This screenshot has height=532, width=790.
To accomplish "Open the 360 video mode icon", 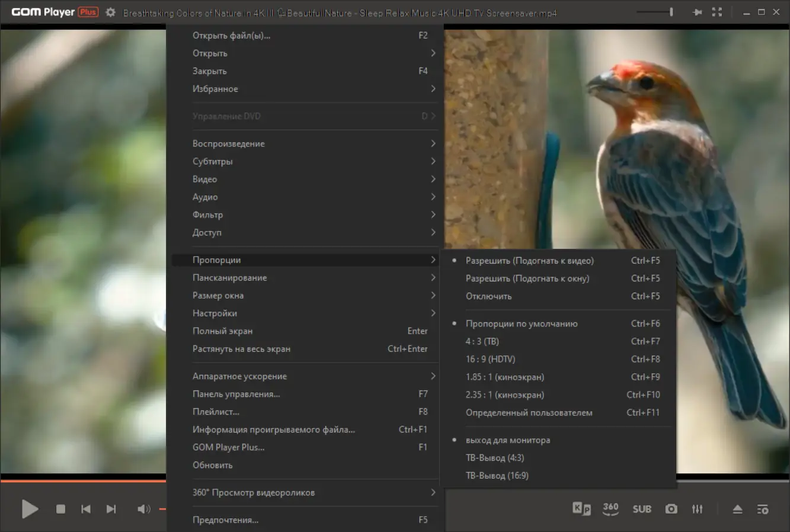I will [x=610, y=509].
